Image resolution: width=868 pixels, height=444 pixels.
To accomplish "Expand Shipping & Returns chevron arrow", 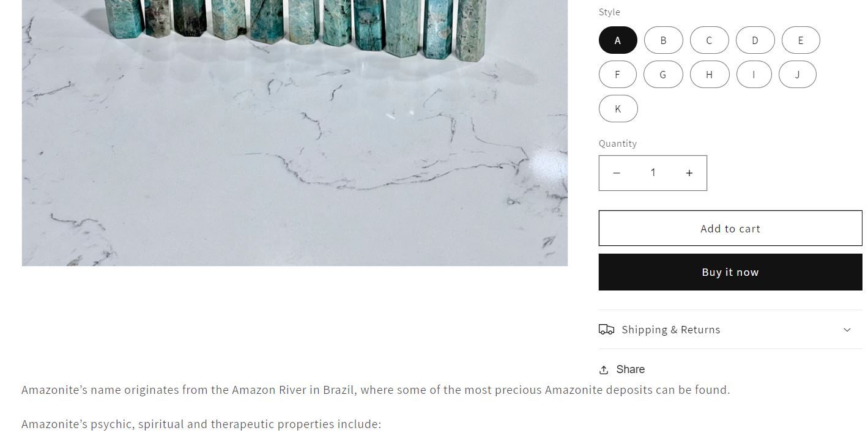I will click(847, 330).
